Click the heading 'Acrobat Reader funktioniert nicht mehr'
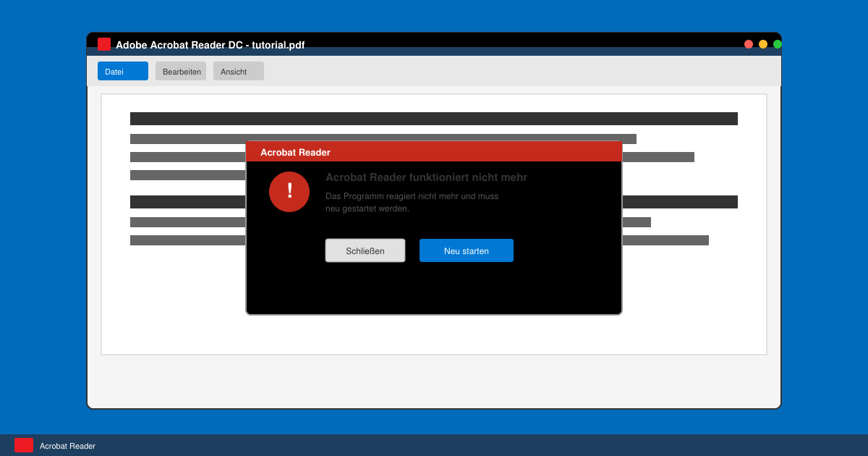This screenshot has width=868, height=456. coord(426,177)
